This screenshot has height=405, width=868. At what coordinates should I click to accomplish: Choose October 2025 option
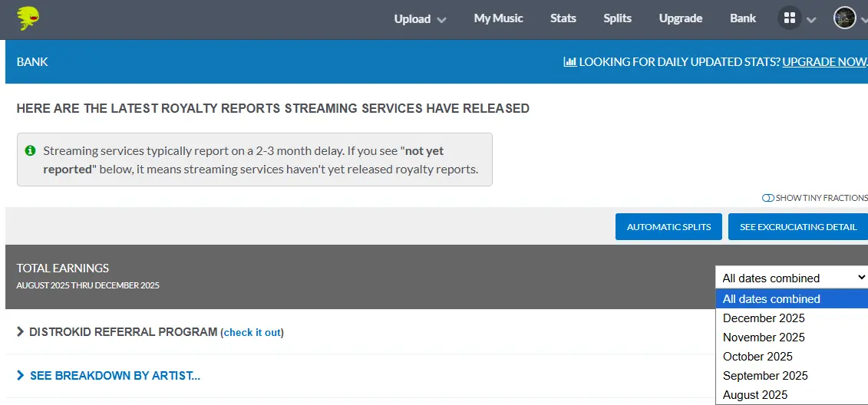(x=791, y=357)
